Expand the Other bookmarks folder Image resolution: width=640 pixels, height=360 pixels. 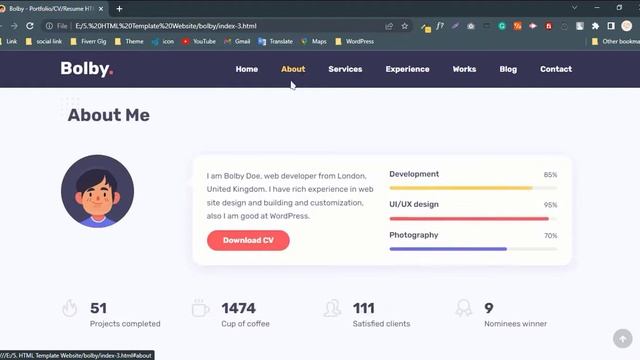(616, 41)
